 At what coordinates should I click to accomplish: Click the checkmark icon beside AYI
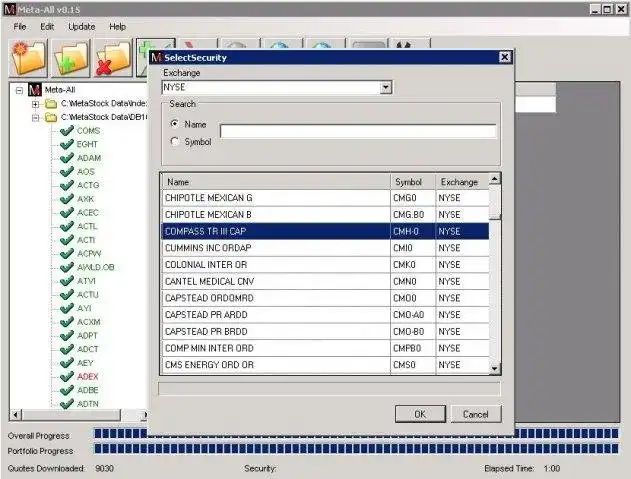(66, 308)
